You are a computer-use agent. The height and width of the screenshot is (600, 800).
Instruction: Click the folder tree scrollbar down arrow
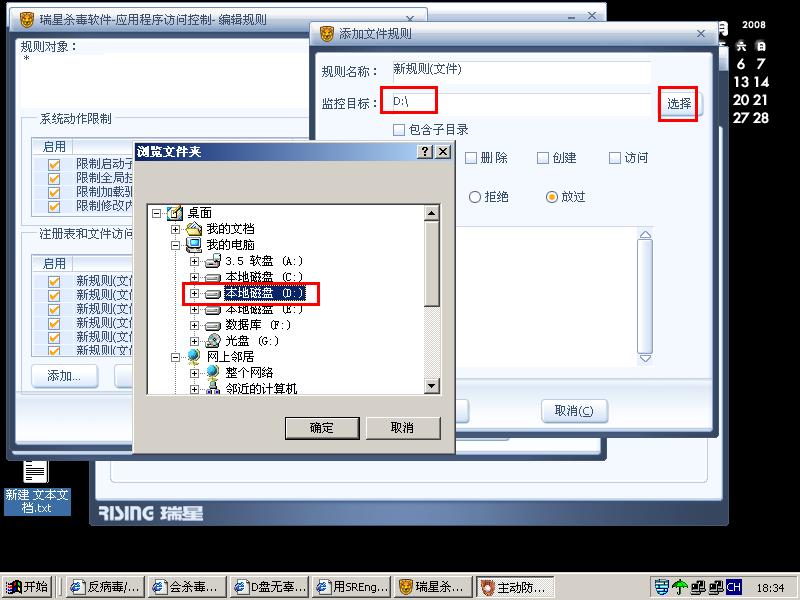432,386
